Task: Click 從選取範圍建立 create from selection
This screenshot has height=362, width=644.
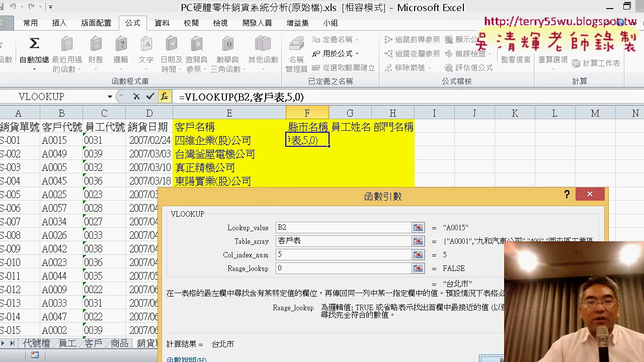Action: pyautogui.click(x=344, y=68)
